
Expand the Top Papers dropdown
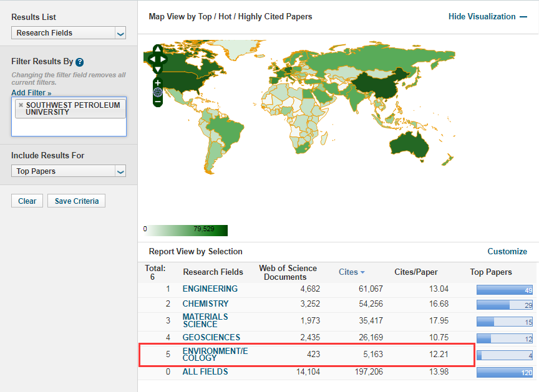click(x=69, y=171)
